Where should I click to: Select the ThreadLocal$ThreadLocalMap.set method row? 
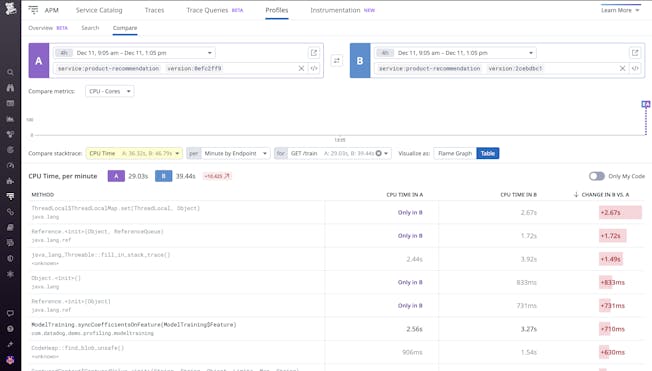337,213
